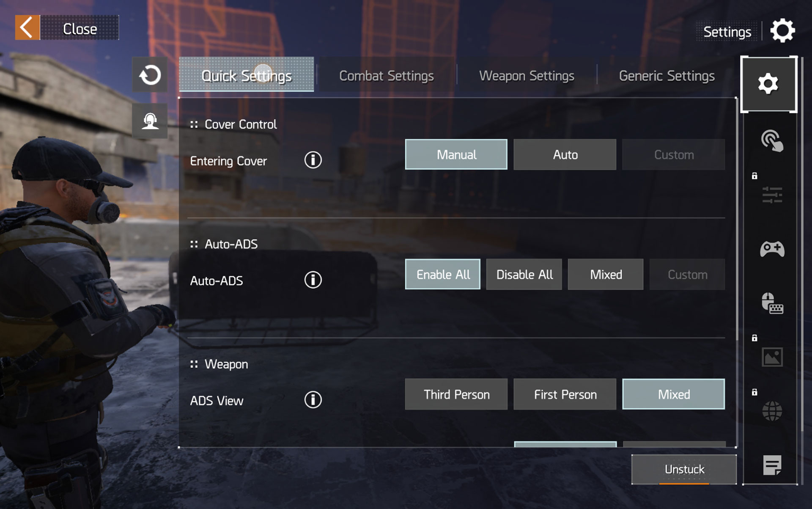Set Entering Cover to Auto

[565, 155]
